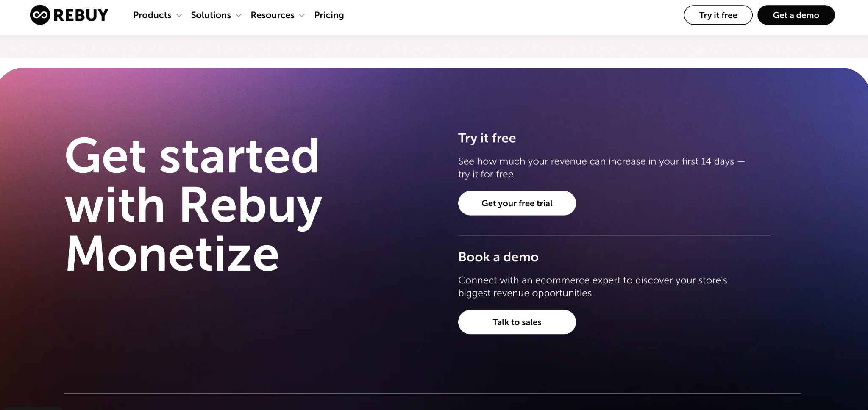
Task: Expand the chevron beside Resources
Action: coord(302,15)
